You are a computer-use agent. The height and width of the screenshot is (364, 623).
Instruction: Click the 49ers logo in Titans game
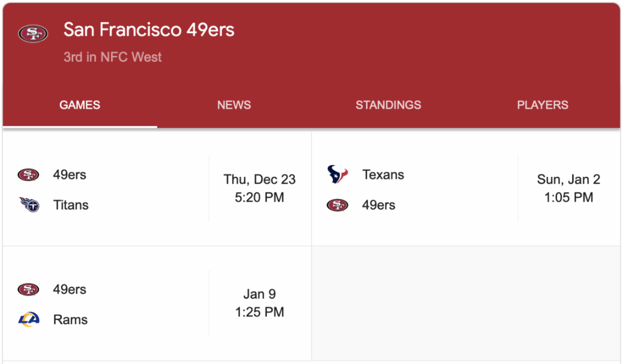coord(29,175)
